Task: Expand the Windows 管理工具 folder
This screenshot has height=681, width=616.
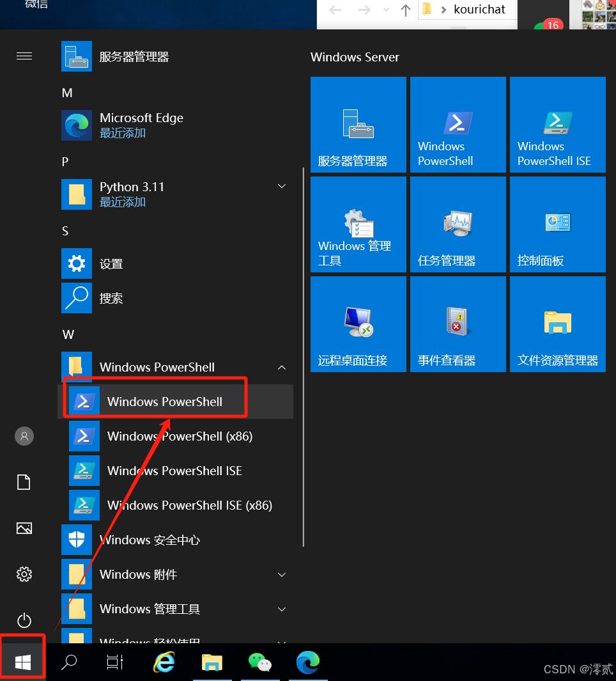Action: pyautogui.click(x=282, y=609)
